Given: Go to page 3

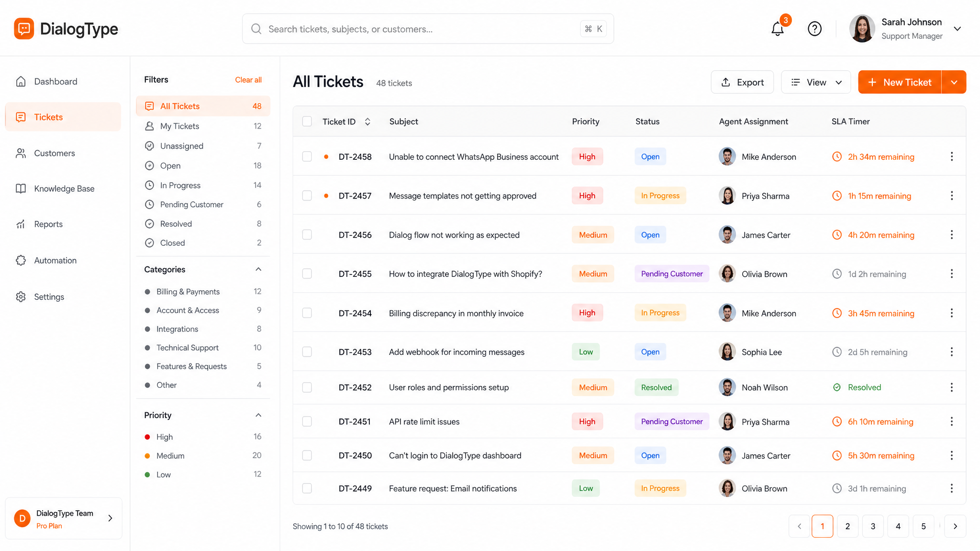Looking at the screenshot, I should [873, 526].
